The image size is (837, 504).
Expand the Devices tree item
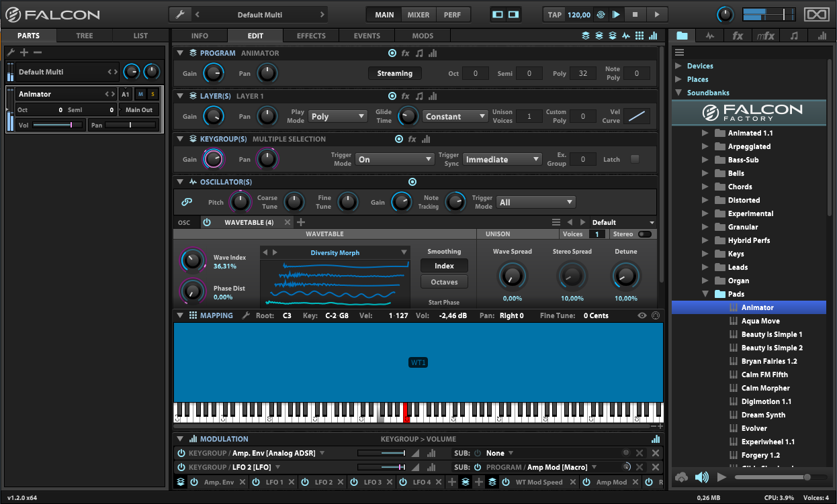pos(678,66)
